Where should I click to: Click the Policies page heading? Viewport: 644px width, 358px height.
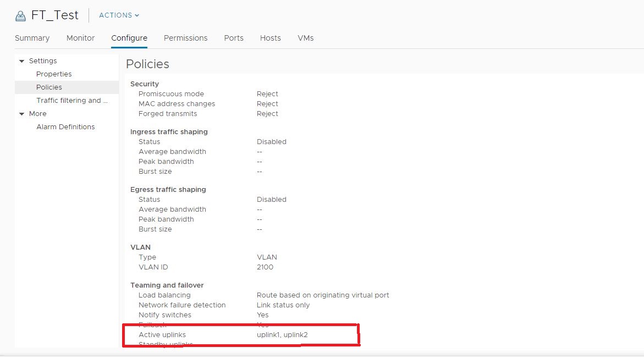tap(147, 64)
